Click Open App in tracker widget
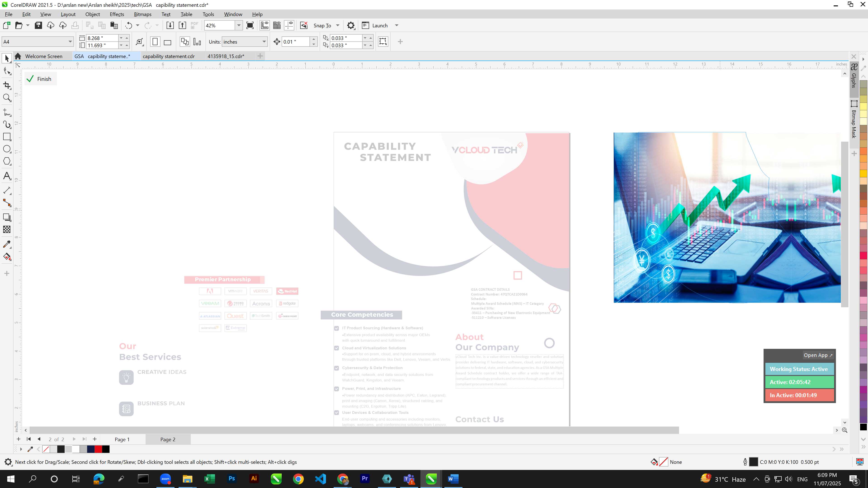 pyautogui.click(x=818, y=355)
